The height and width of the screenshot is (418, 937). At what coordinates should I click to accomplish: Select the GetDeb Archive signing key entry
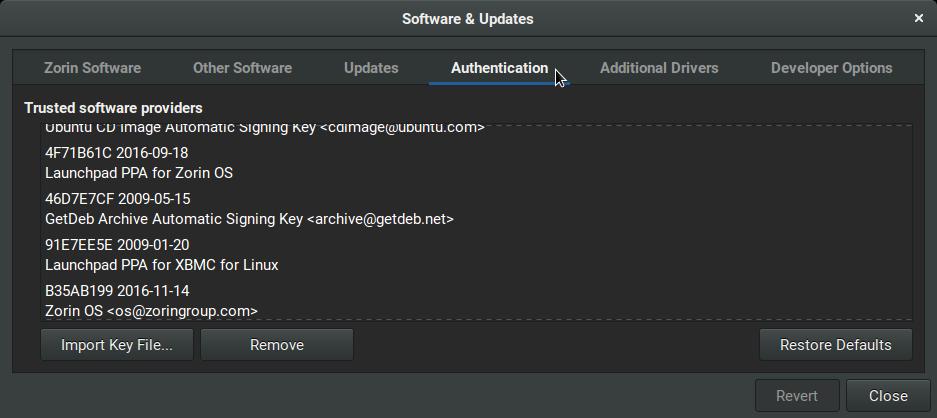(x=249, y=219)
